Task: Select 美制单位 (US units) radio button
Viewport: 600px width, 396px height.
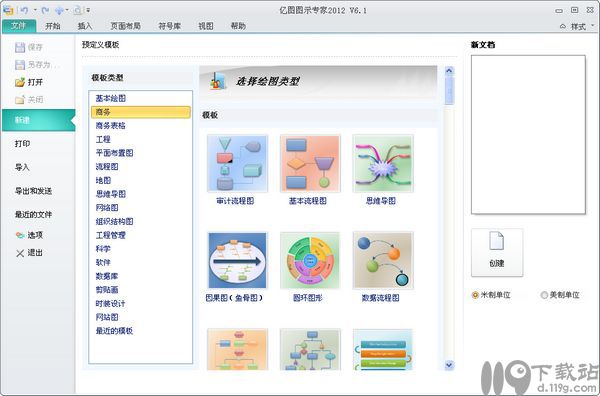Action: point(544,295)
